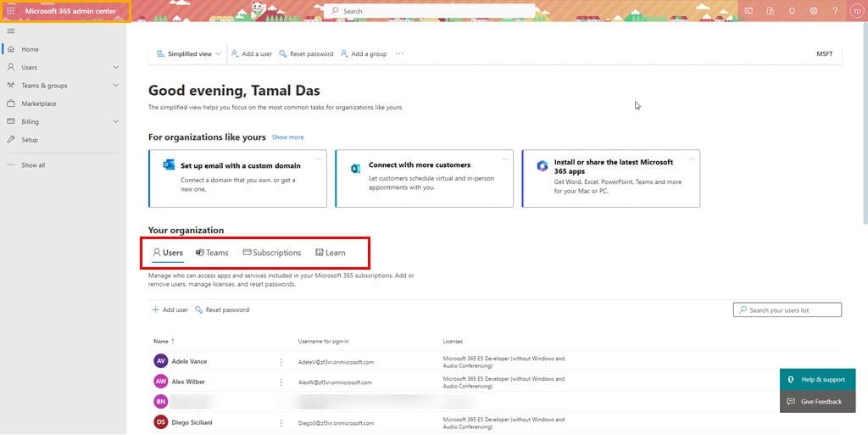Open Adele Vance user row
Screen dimensions: 868x435
pos(496,361)
